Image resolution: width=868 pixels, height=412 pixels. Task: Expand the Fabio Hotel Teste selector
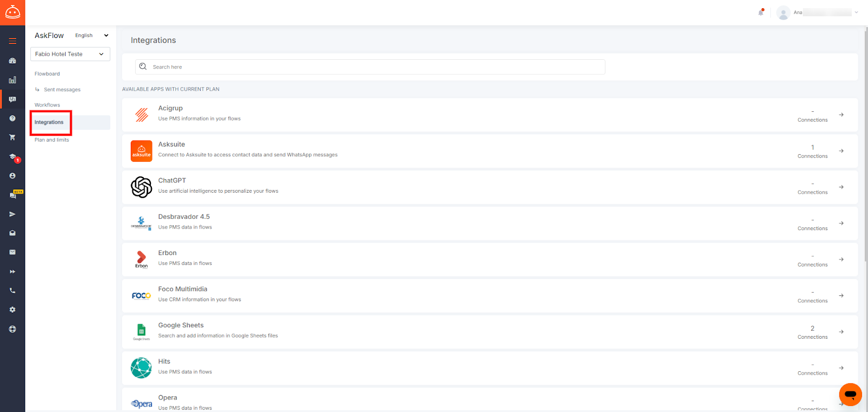tap(70, 54)
